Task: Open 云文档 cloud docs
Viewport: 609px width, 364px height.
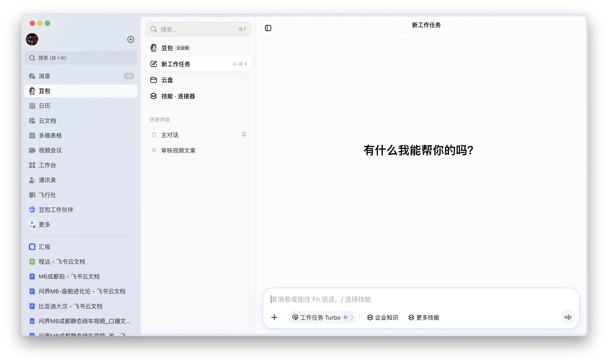Action: [x=81, y=121]
